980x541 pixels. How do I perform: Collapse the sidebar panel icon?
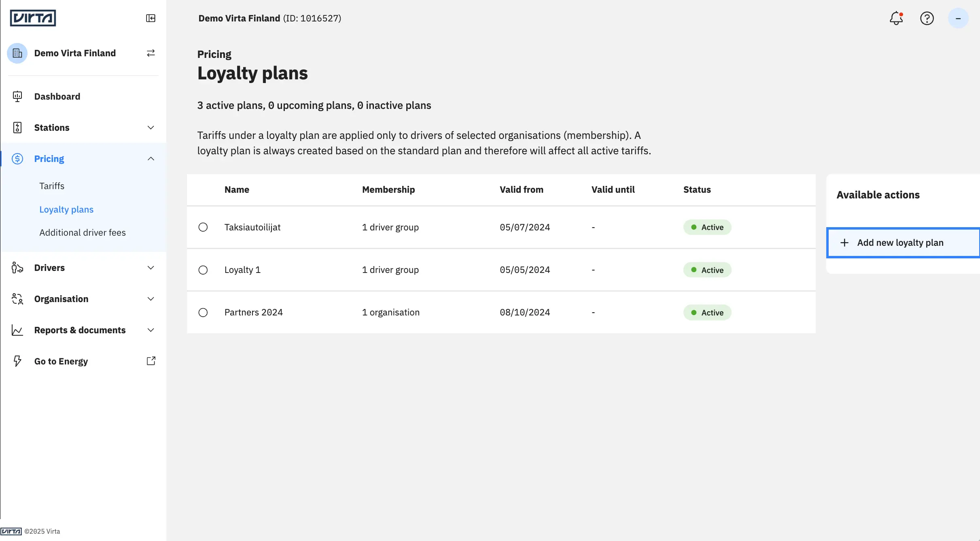[x=151, y=18]
